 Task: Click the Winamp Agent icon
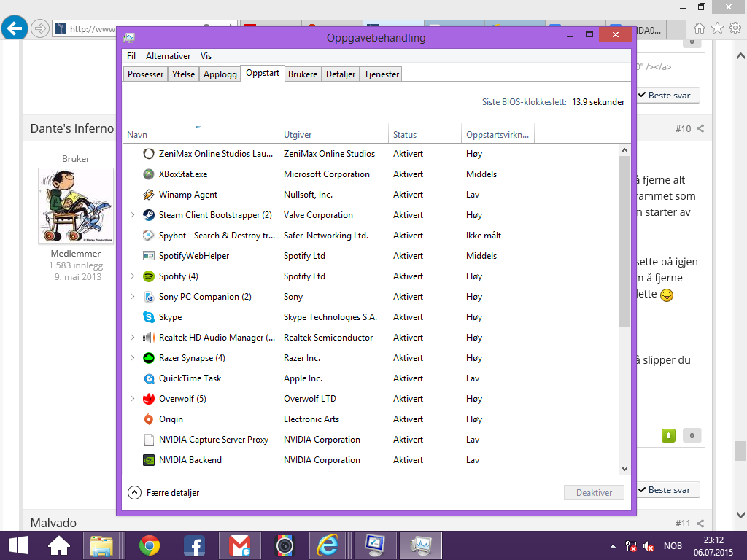click(x=149, y=195)
